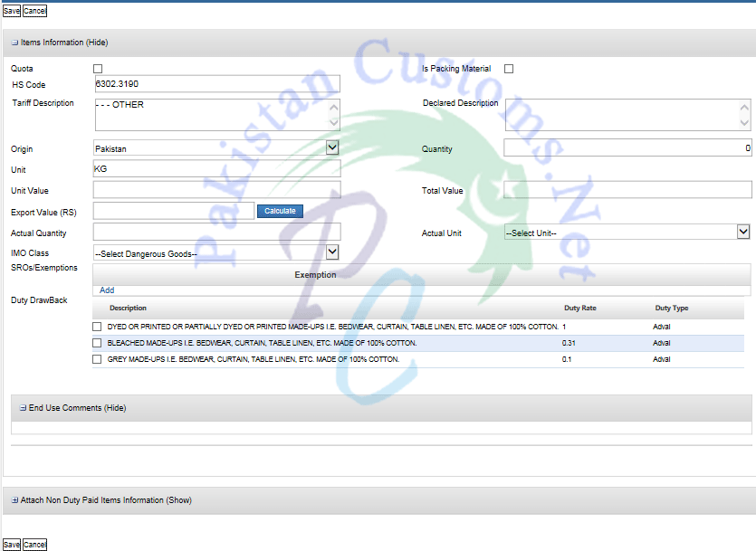Click the Add exemption link
Image resolution: width=756 pixels, height=551 pixels.
pyautogui.click(x=107, y=290)
